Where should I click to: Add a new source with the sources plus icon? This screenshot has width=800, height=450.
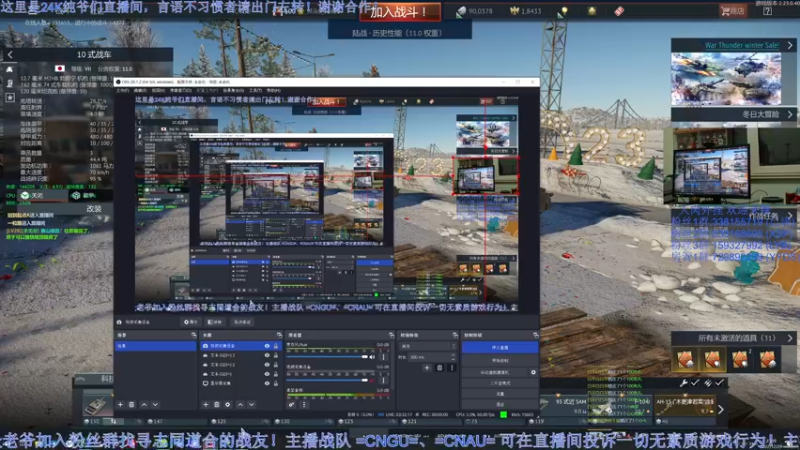tap(206, 405)
